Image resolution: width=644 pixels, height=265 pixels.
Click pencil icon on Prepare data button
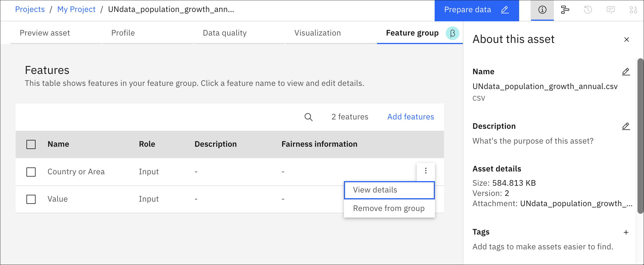coord(505,10)
